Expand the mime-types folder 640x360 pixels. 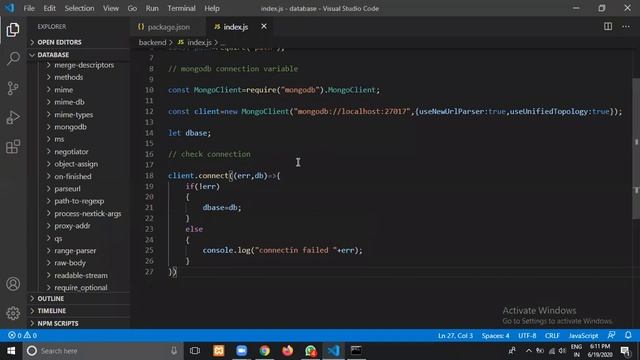tap(73, 115)
